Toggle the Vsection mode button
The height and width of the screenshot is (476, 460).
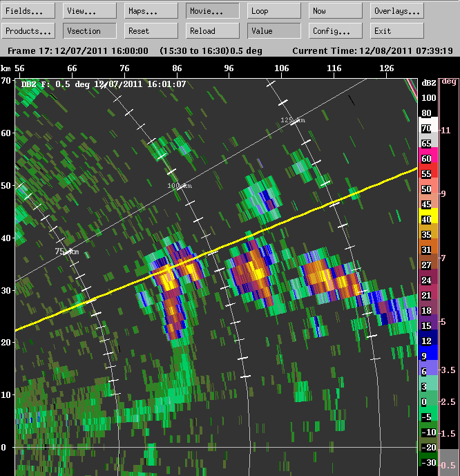point(90,31)
